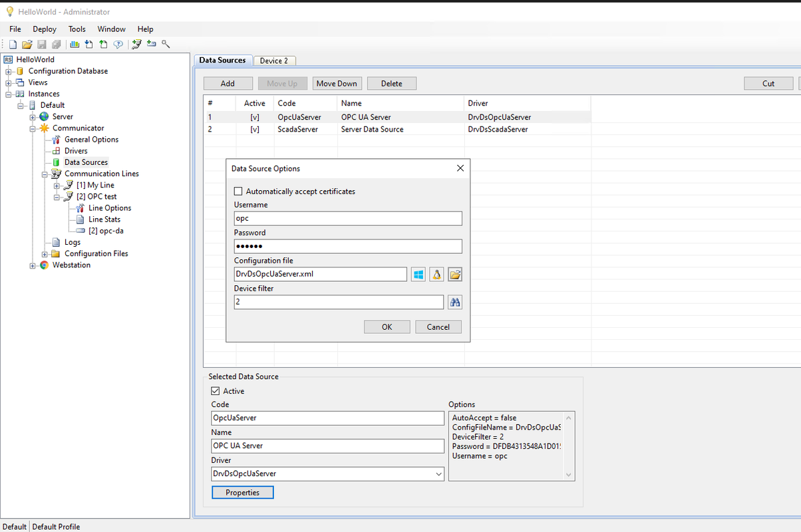
Task: Collapse the Communication Lines node
Action: (45, 174)
